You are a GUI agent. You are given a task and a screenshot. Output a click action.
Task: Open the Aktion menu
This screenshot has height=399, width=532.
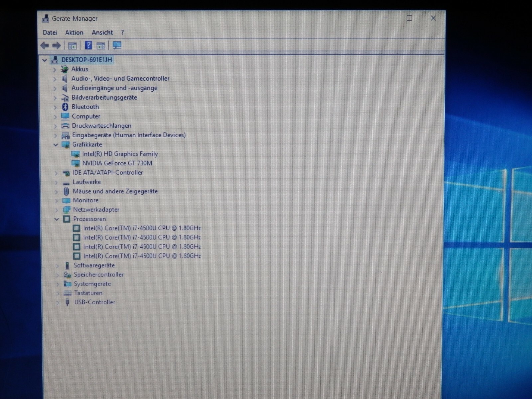point(74,32)
